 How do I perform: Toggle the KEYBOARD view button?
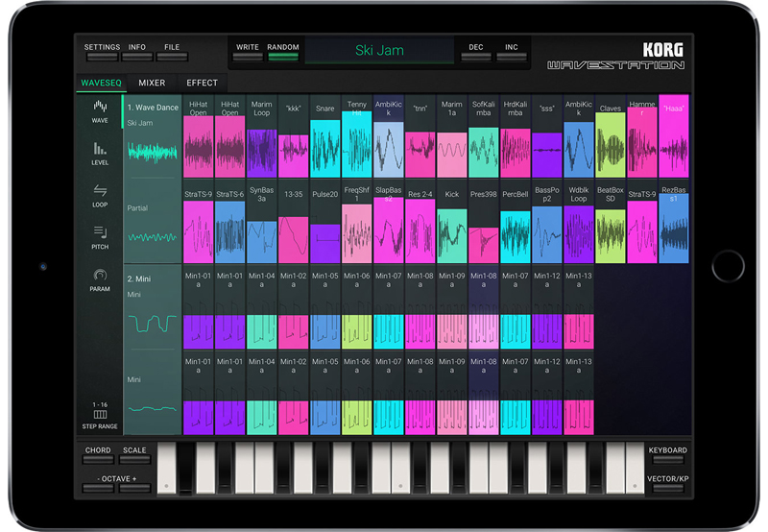click(x=668, y=454)
